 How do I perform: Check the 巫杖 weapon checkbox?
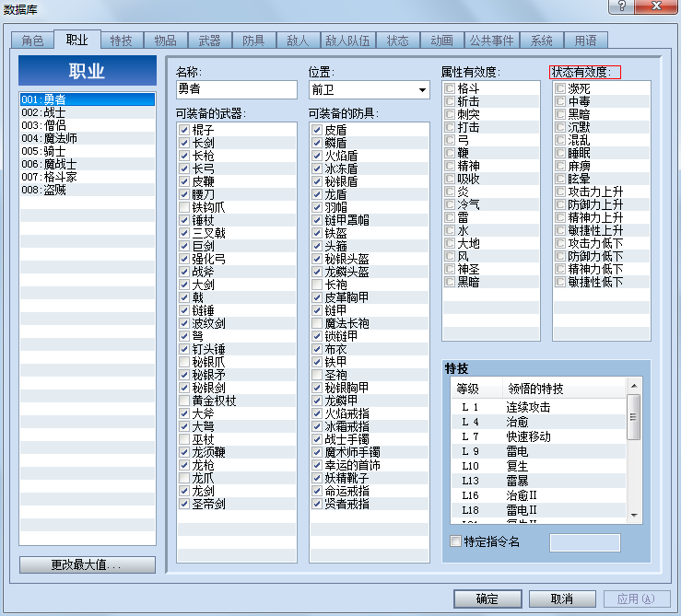click(x=184, y=439)
